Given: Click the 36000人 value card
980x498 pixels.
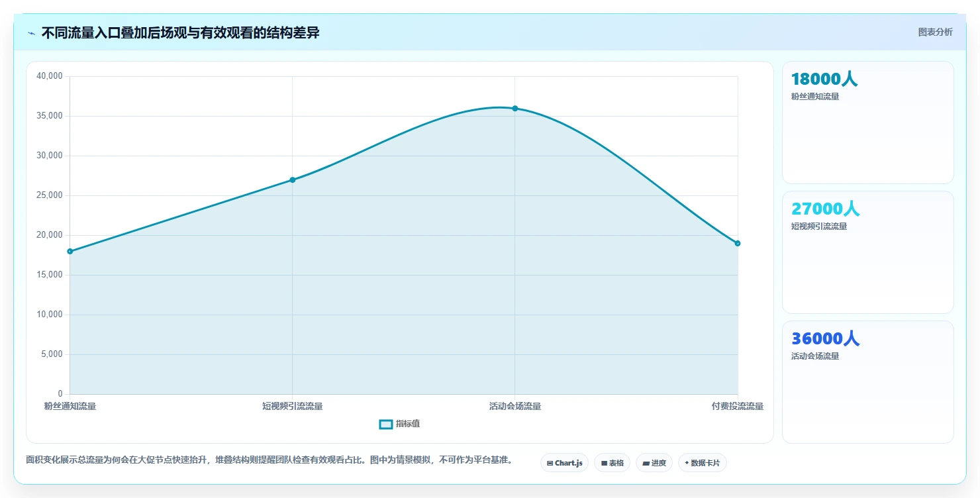Looking at the screenshot, I should point(867,382).
